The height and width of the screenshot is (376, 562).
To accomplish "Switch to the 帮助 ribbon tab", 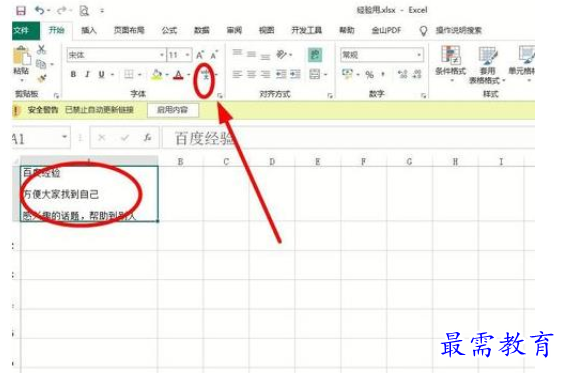I will [x=347, y=30].
